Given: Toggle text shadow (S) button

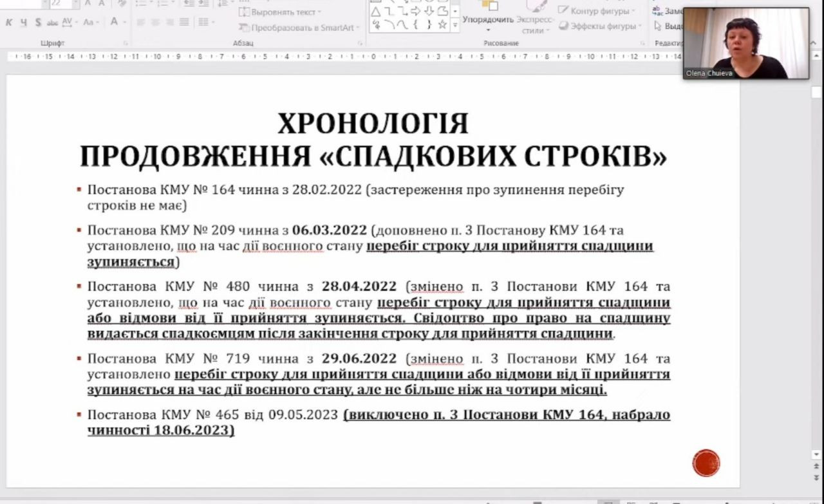Looking at the screenshot, I should [x=38, y=23].
